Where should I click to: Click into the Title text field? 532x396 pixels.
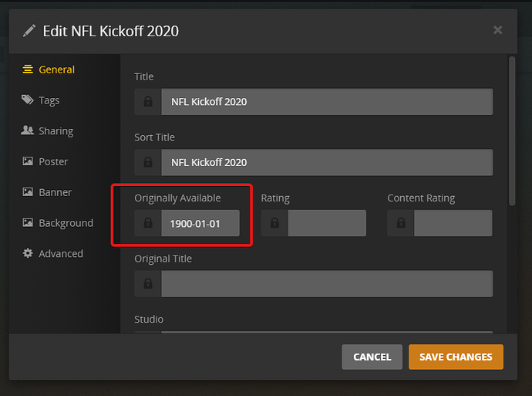coord(326,102)
